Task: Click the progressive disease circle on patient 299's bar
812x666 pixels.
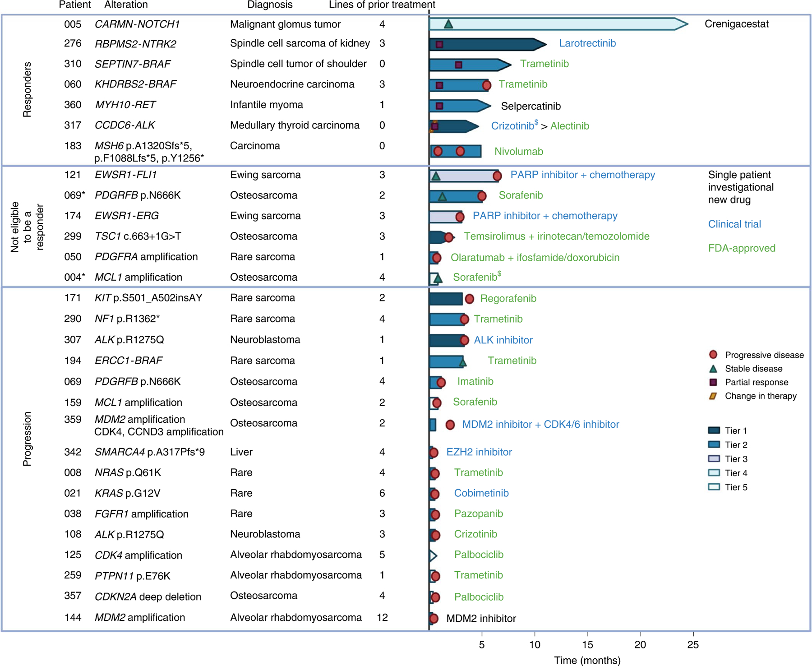Action: tap(449, 237)
